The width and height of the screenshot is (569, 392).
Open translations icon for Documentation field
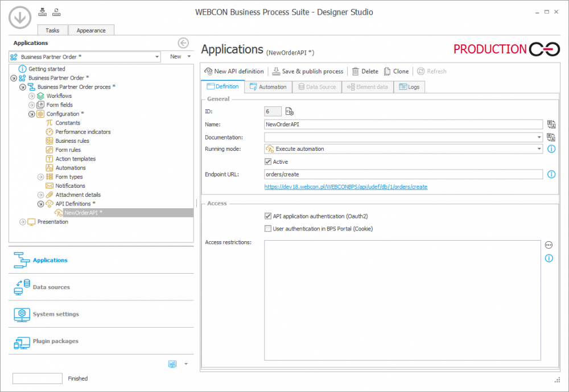point(551,137)
